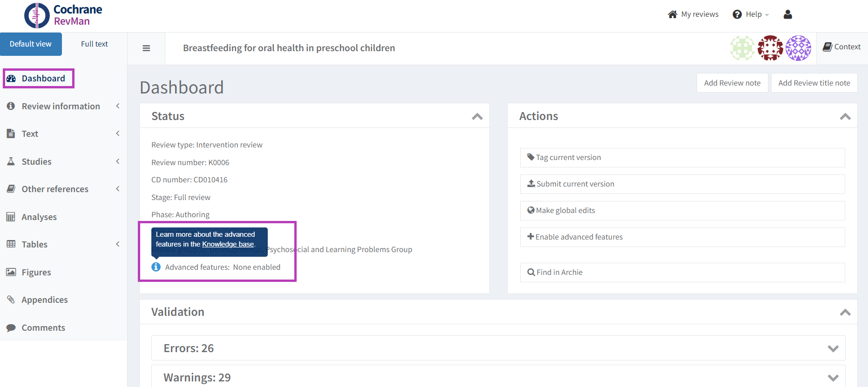Expand Review information in the sidebar

pyautogui.click(x=61, y=107)
